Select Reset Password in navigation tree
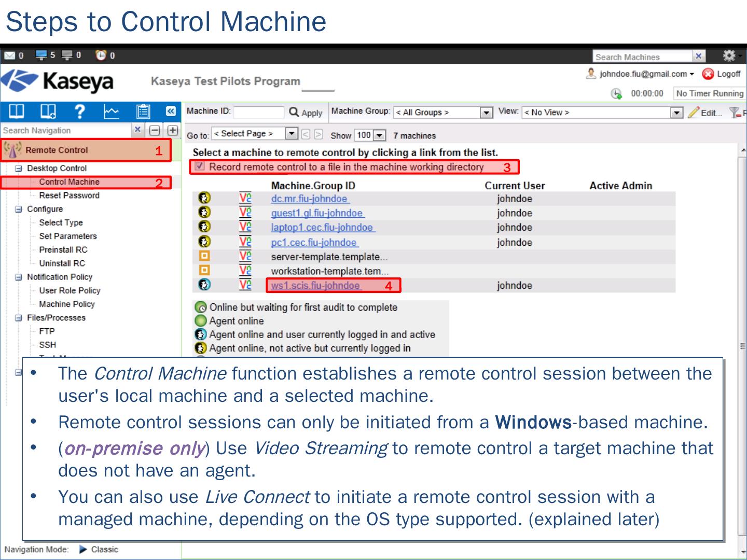Screen dimensions: 747x560 pyautogui.click(x=69, y=195)
